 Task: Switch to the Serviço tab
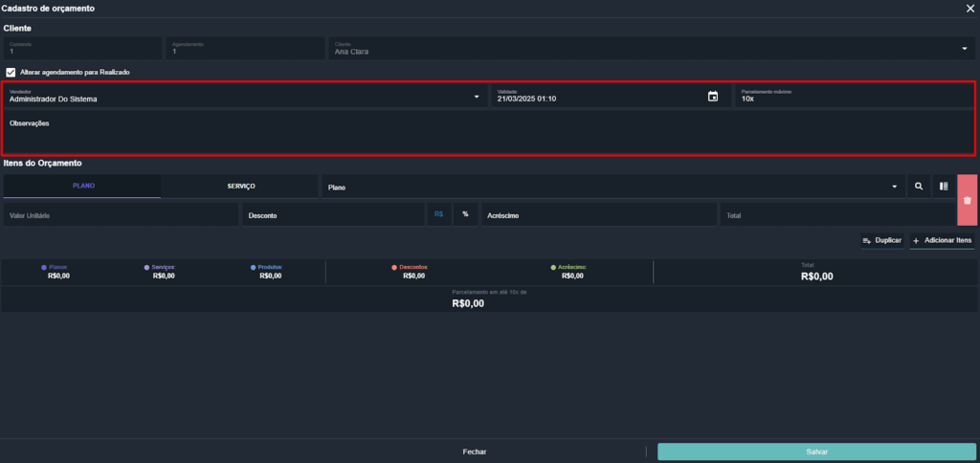pyautogui.click(x=241, y=186)
